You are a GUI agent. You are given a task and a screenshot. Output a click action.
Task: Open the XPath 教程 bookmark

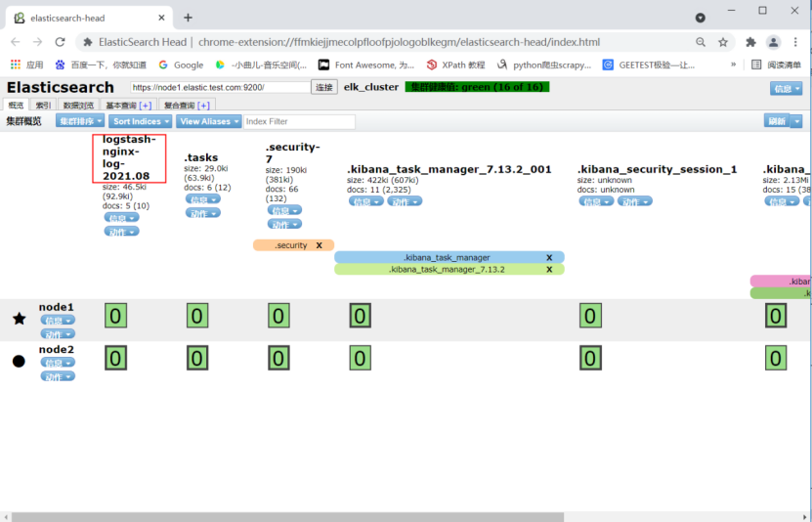click(x=455, y=65)
